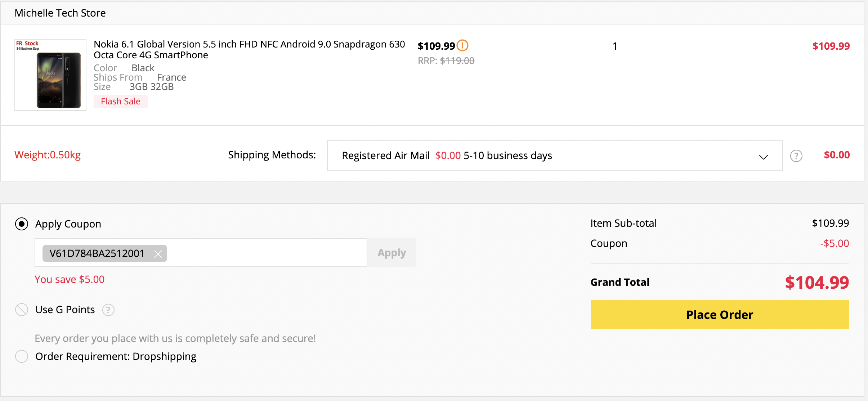
Task: Click the red $109.99 line total
Action: click(831, 46)
